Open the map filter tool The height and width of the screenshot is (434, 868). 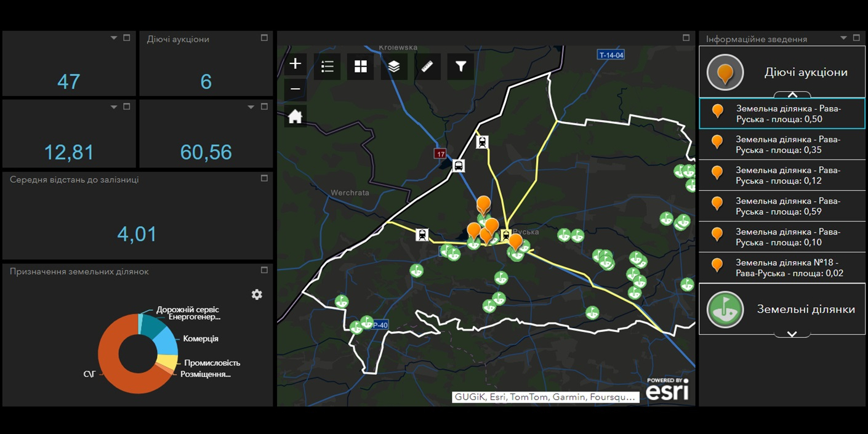pyautogui.click(x=460, y=66)
